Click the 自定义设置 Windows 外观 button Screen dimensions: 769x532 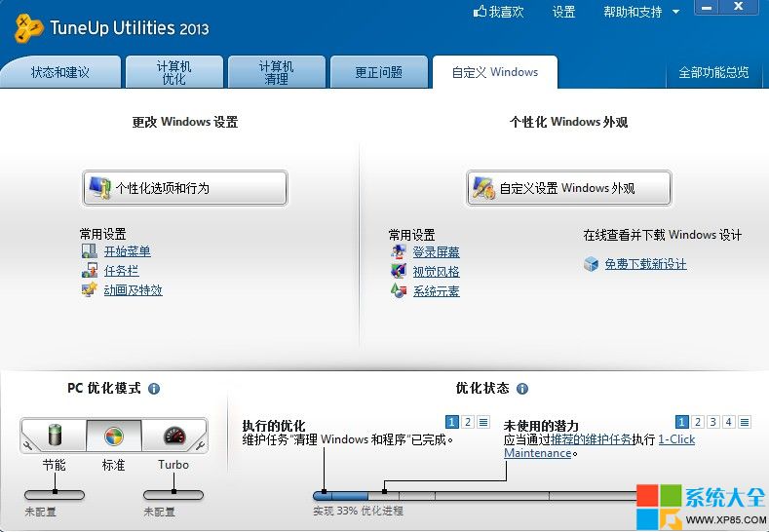tap(568, 188)
